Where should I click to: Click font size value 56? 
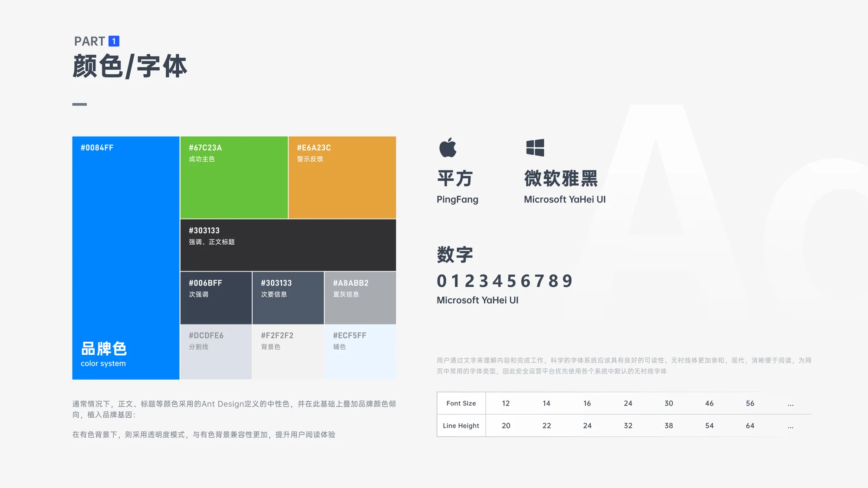coord(750,403)
